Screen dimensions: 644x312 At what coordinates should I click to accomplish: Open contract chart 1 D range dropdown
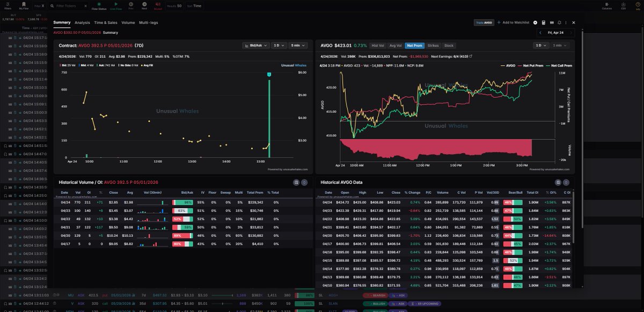[x=278, y=46]
